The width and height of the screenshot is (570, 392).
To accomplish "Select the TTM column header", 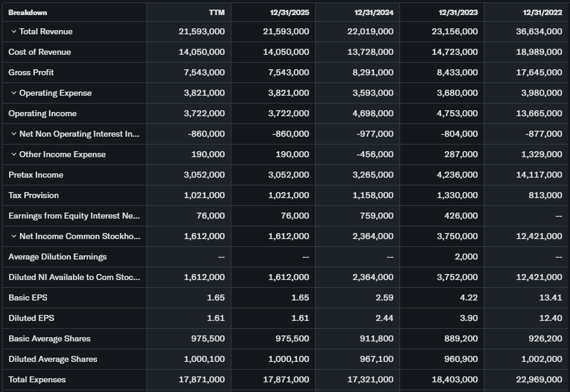I will coord(216,12).
